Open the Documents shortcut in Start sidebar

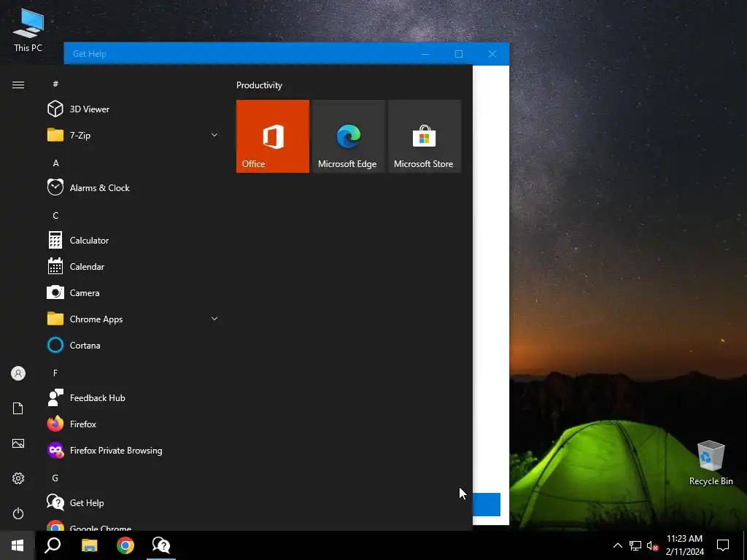18,408
